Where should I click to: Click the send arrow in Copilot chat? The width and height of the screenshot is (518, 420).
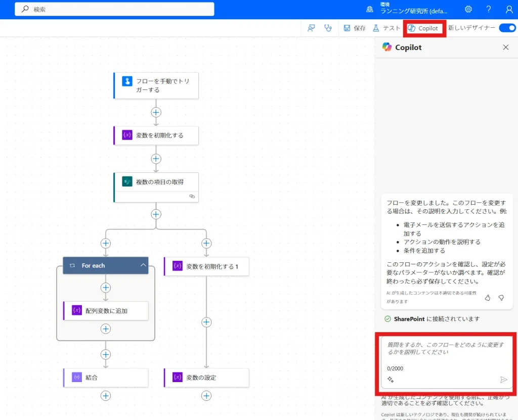[503, 380]
